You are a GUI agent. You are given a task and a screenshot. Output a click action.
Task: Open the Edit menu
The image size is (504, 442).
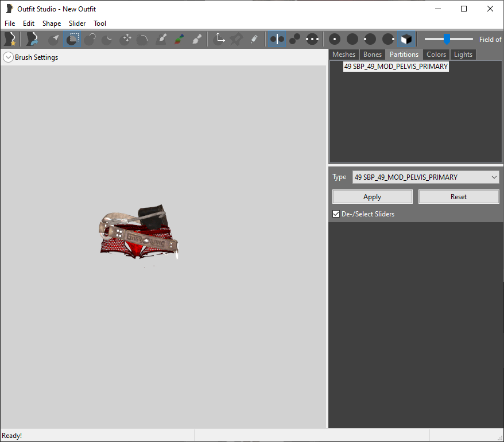29,24
